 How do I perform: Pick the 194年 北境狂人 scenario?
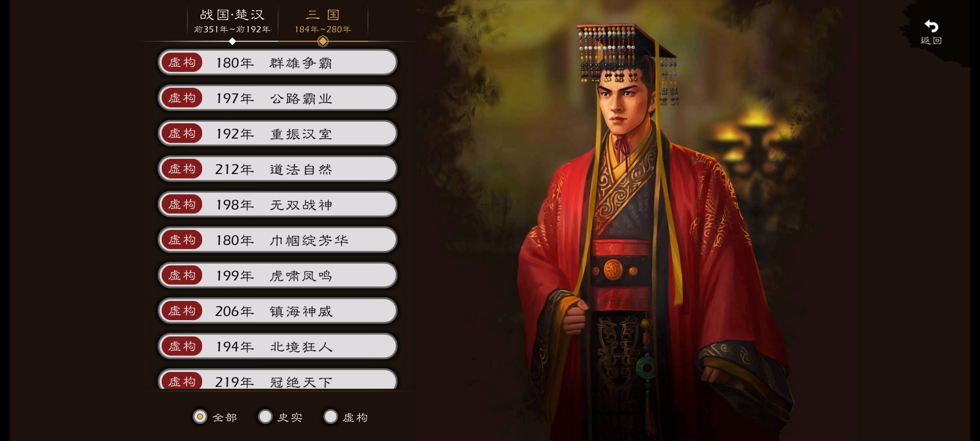278,347
